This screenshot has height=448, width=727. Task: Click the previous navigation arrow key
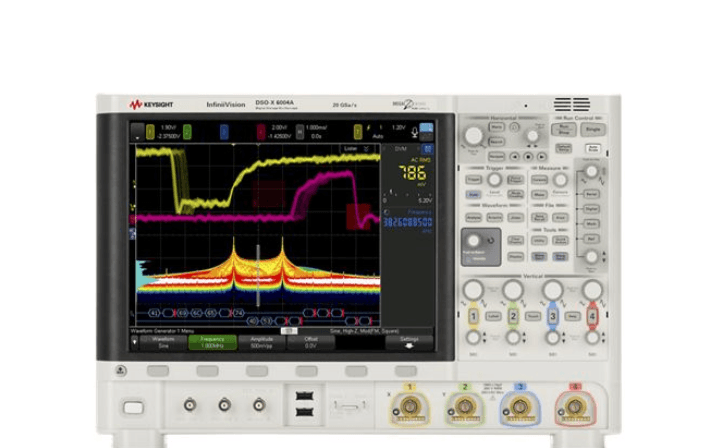click(x=514, y=157)
